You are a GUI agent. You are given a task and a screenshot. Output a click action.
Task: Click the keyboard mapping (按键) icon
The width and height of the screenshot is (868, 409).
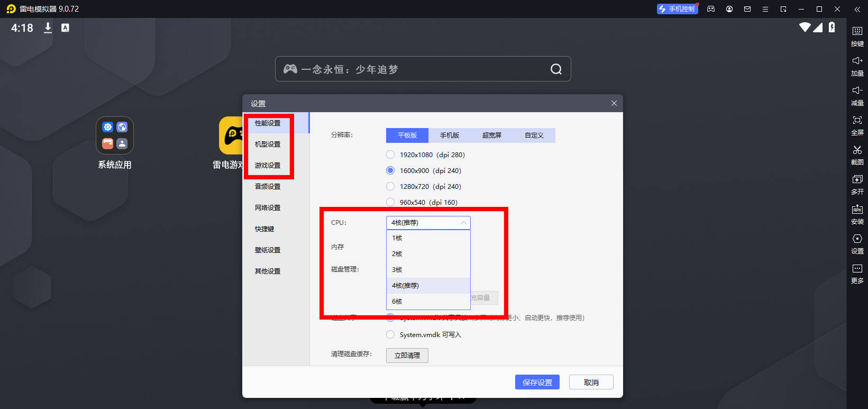[857, 32]
